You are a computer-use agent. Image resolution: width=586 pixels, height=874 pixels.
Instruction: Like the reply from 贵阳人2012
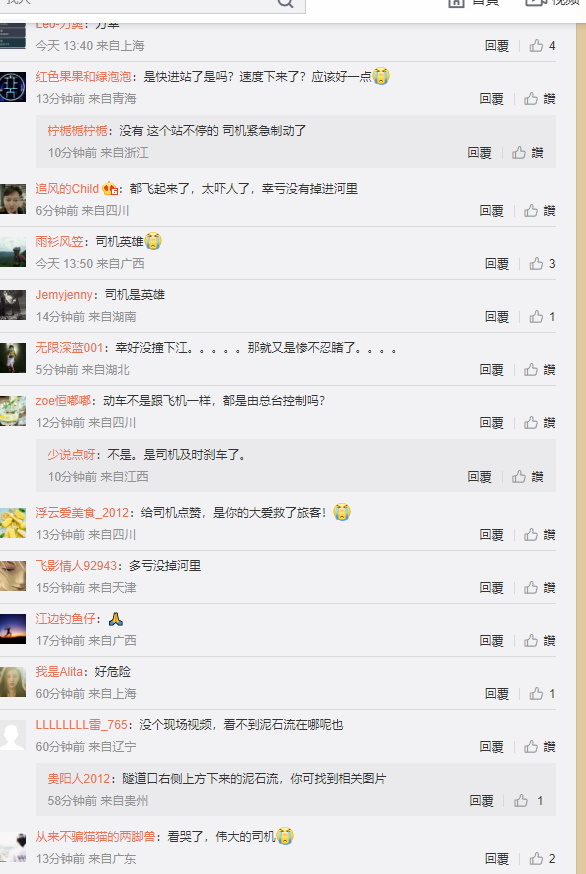coord(528,801)
